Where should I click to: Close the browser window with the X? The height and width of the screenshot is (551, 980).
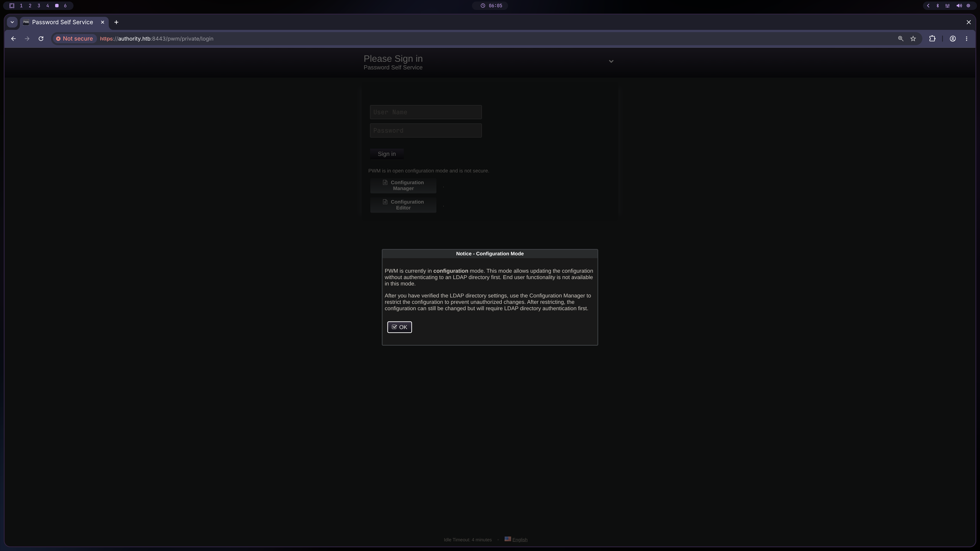(969, 22)
